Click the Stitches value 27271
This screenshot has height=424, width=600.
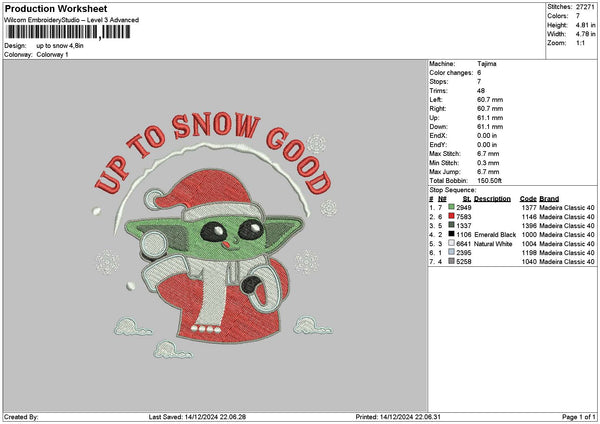(585, 7)
